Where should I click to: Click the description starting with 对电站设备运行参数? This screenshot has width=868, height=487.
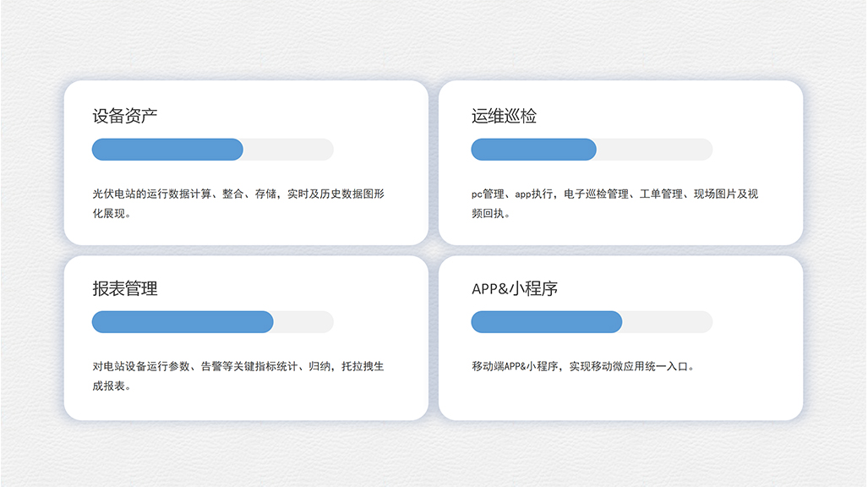(x=238, y=376)
